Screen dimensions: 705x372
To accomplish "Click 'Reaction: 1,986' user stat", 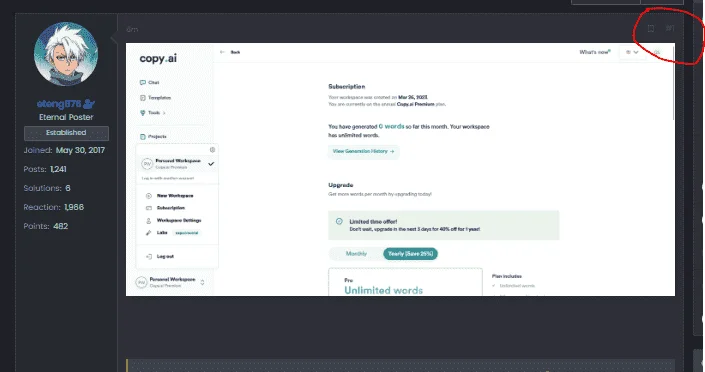I will (x=54, y=207).
